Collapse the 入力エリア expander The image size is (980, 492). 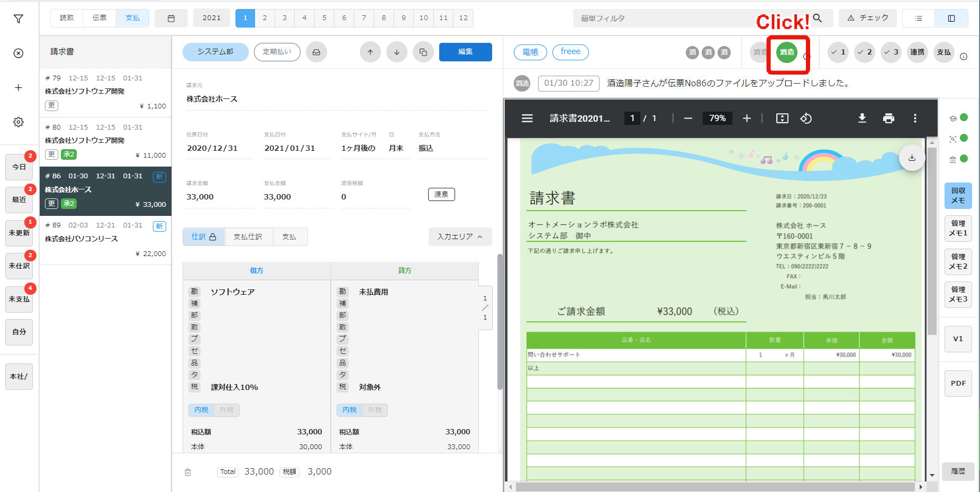[460, 237]
